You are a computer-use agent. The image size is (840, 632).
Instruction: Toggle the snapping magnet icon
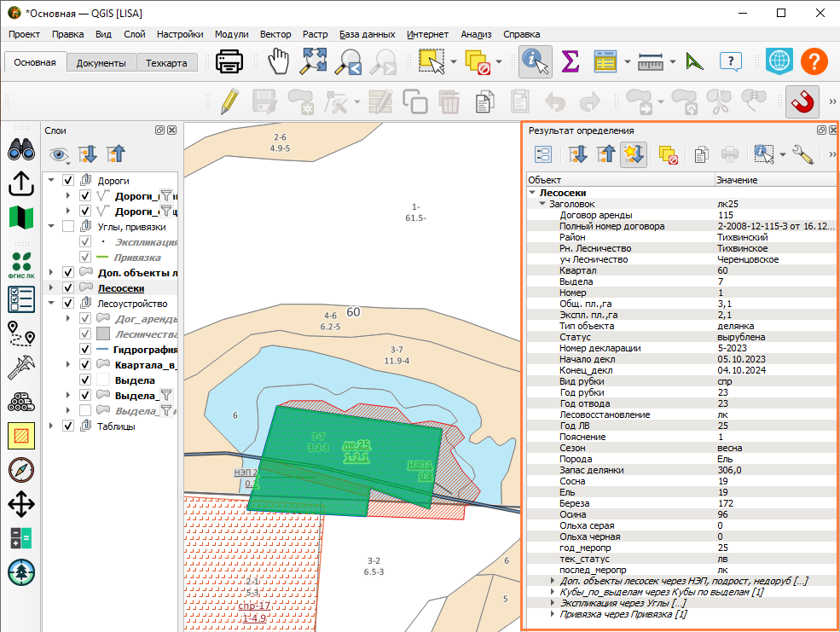802,101
